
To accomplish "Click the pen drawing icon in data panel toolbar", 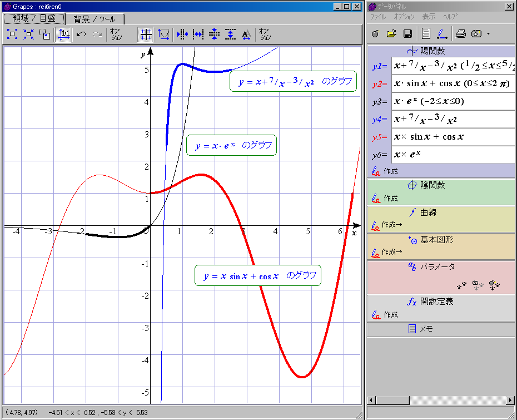I will [x=442, y=33].
